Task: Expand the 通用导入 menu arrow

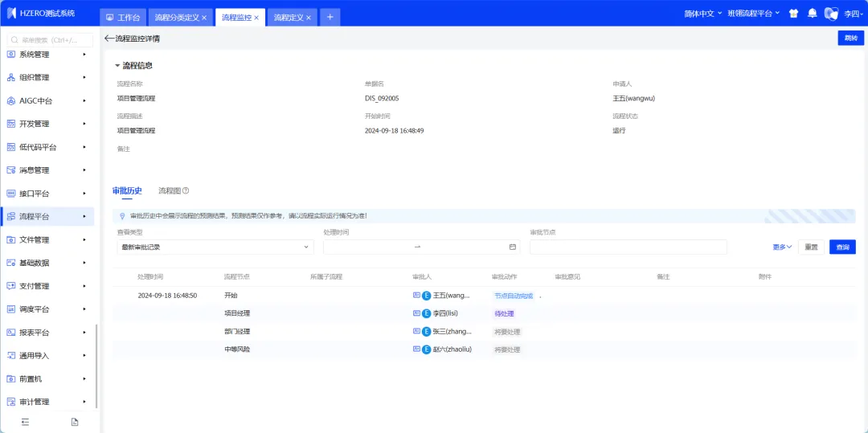Action: coord(84,356)
